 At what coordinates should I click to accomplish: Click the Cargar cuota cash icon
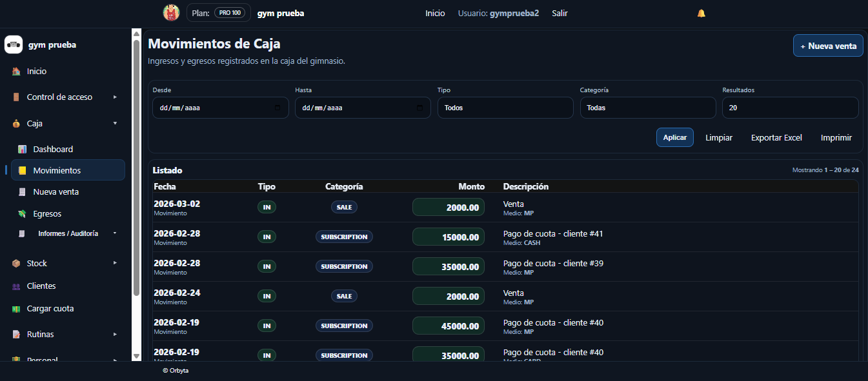(x=16, y=309)
